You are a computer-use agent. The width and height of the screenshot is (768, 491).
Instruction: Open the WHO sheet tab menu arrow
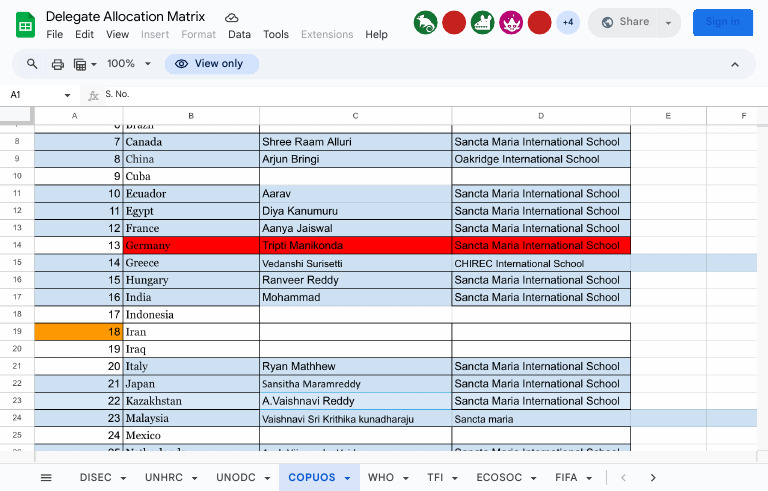click(406, 478)
